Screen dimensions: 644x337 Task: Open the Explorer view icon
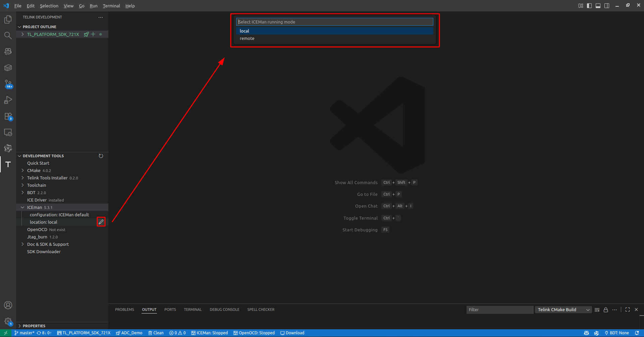click(x=8, y=19)
